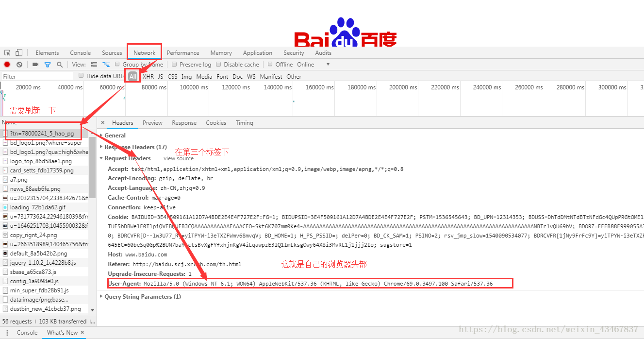The width and height of the screenshot is (644, 339).
Task: Click the view source link
Action: (179, 158)
